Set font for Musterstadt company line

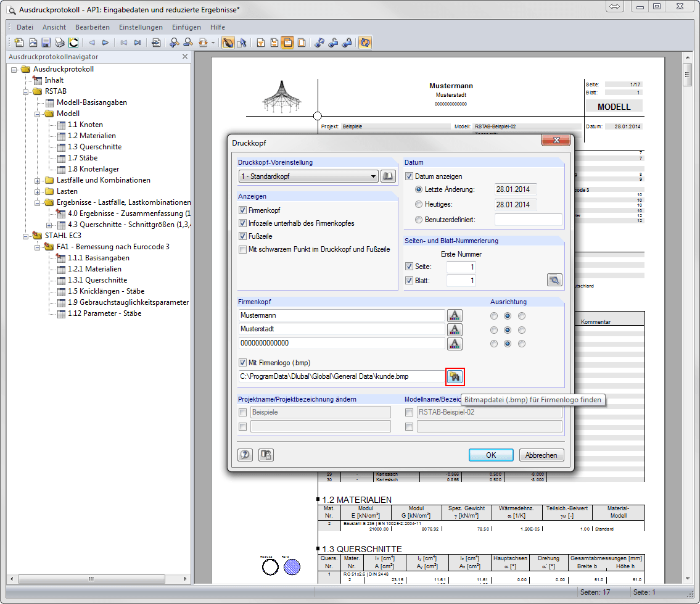tap(455, 329)
